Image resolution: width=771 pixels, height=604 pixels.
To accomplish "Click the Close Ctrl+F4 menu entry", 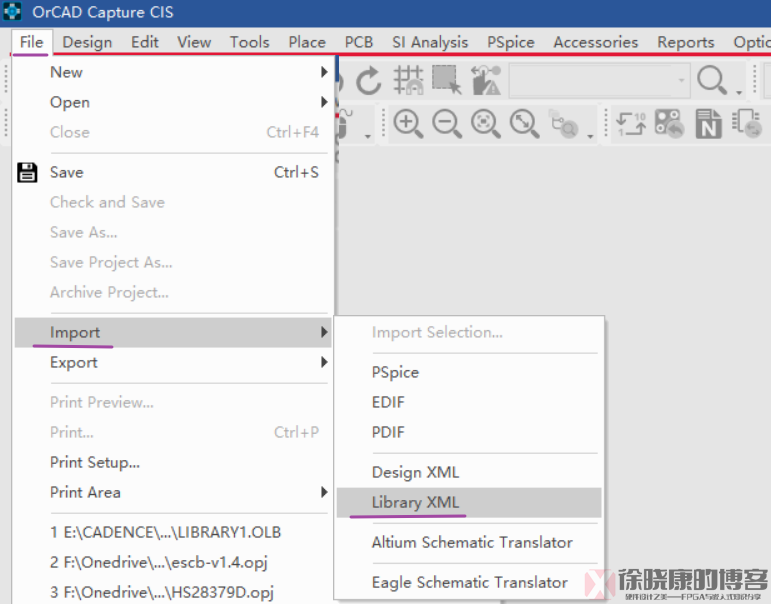I will (173, 132).
